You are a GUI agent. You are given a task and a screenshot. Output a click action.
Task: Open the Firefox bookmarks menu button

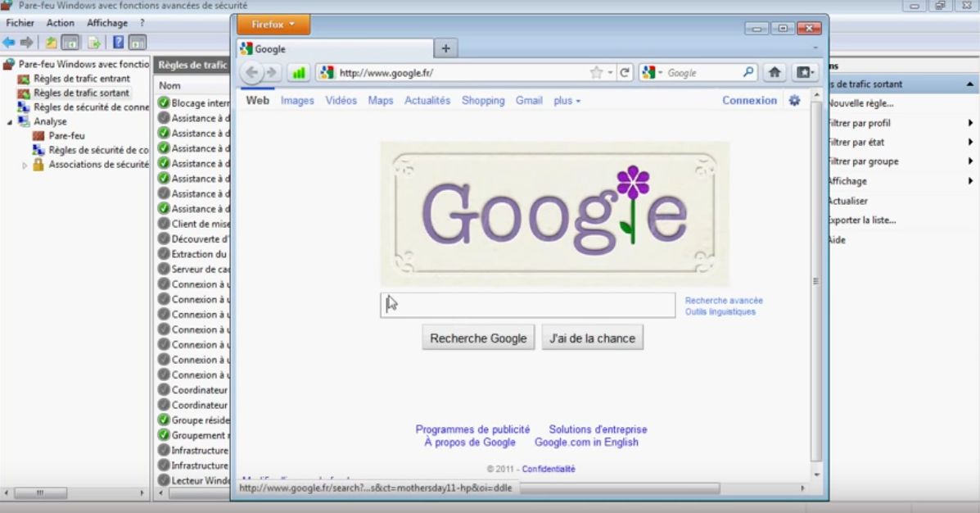[805, 73]
